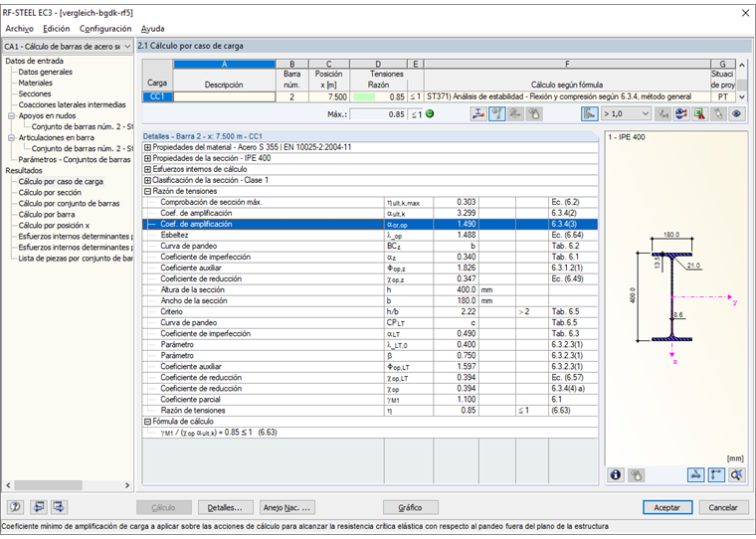Open Coacciones laterales intermedias item

pyautogui.click(x=72, y=104)
